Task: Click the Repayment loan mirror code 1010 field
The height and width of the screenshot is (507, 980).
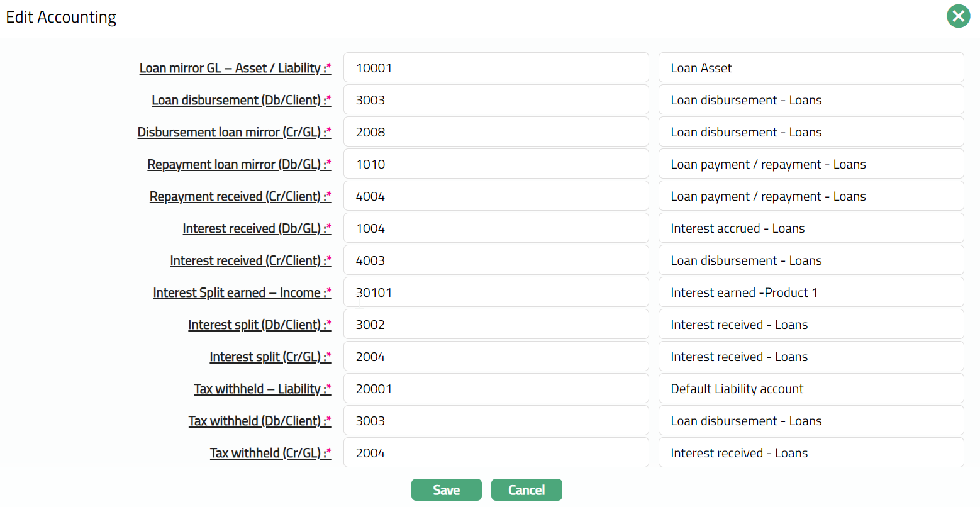Action: [x=496, y=164]
